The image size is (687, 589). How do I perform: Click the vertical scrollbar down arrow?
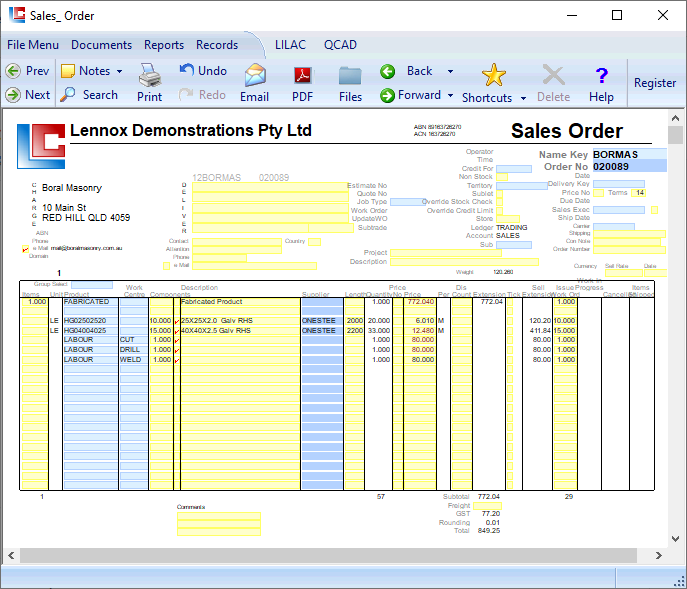675,539
